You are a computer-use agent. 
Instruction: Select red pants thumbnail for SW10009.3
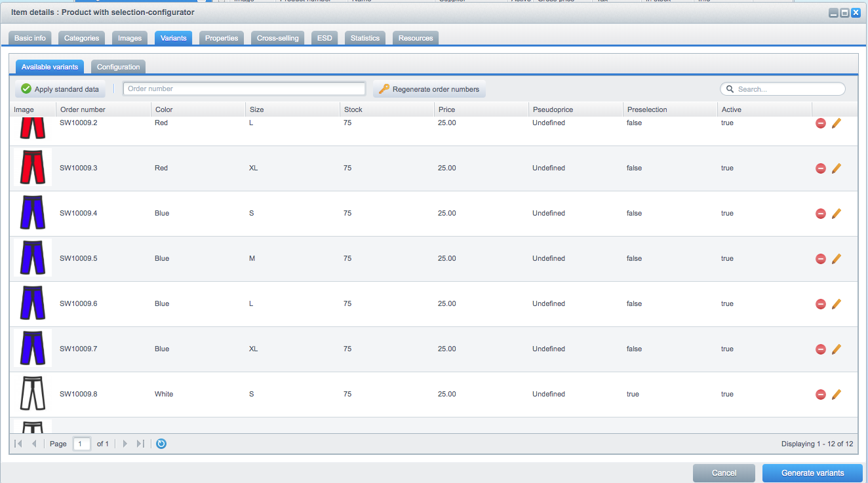33,168
